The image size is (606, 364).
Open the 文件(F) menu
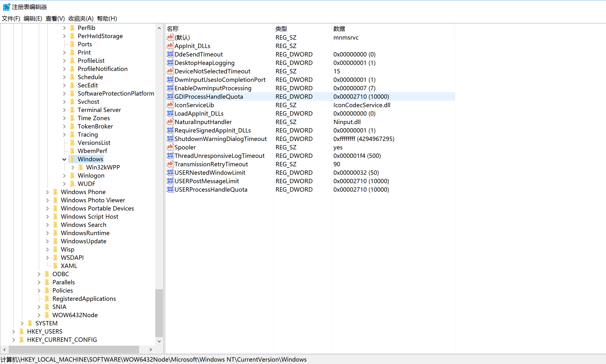(11, 19)
